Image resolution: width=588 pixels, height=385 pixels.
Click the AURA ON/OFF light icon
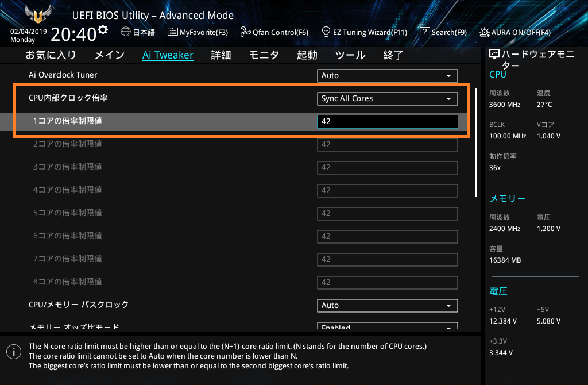485,32
